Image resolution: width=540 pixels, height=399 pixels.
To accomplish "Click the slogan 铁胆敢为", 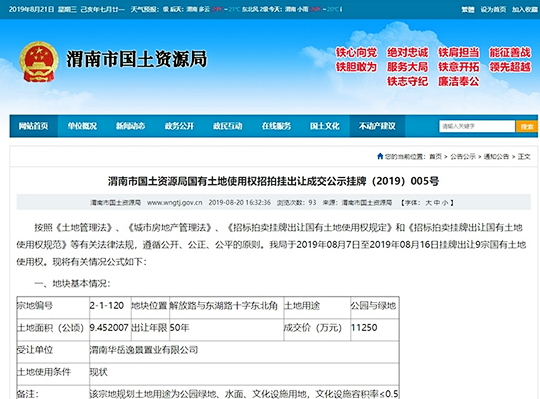I will tap(356, 67).
